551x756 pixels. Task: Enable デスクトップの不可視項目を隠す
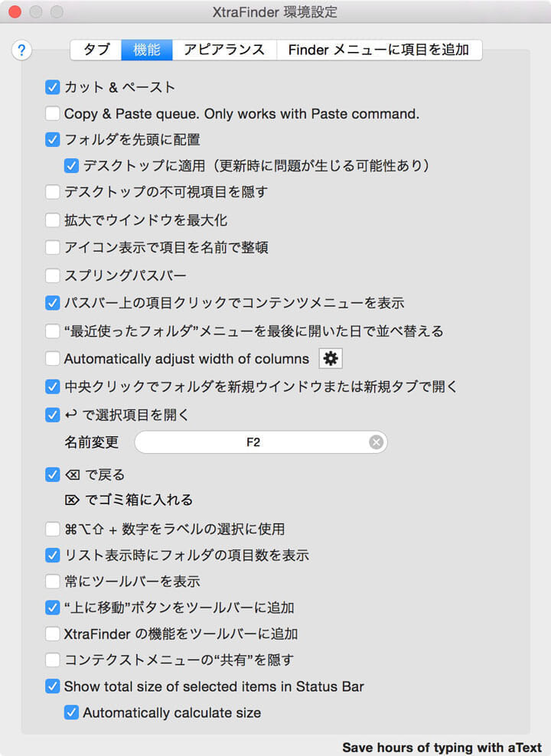pyautogui.click(x=52, y=192)
